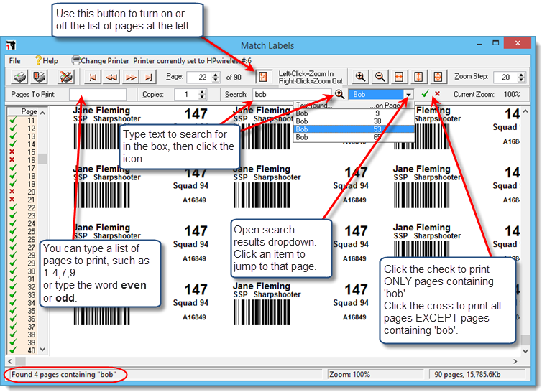Click Change Printer in the menu bar
The height and width of the screenshot is (392, 542).
(105, 61)
